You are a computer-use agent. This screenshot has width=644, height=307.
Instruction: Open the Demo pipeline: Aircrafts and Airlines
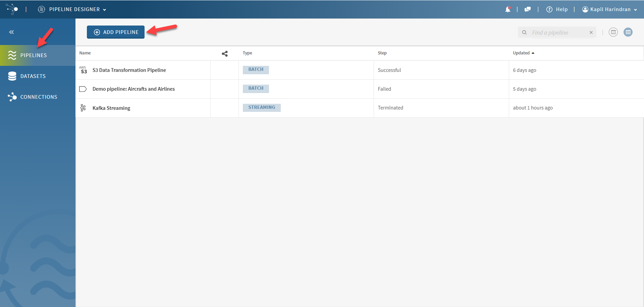[x=133, y=89]
